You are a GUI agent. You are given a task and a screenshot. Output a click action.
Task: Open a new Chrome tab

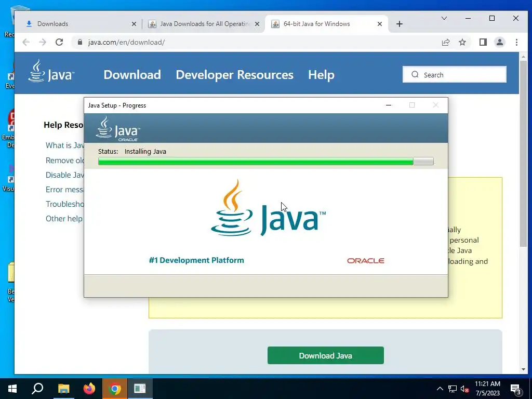pyautogui.click(x=400, y=24)
